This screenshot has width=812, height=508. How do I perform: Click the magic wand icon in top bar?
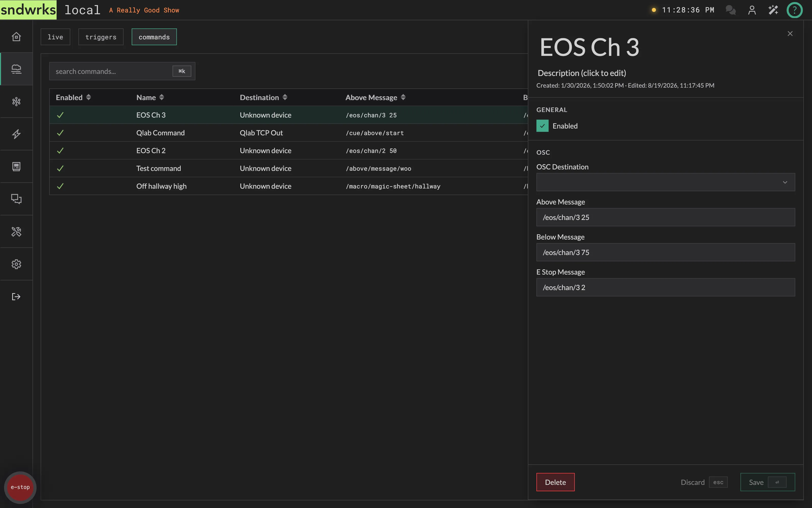pos(773,10)
